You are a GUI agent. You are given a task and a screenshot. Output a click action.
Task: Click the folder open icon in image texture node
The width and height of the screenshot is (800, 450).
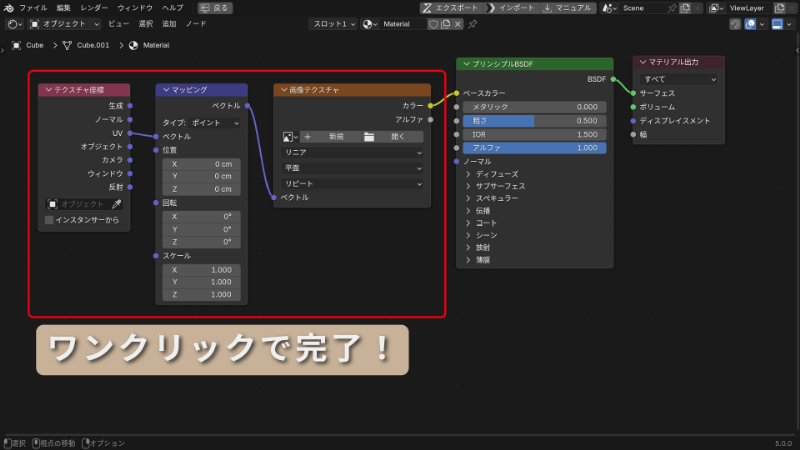pos(369,137)
